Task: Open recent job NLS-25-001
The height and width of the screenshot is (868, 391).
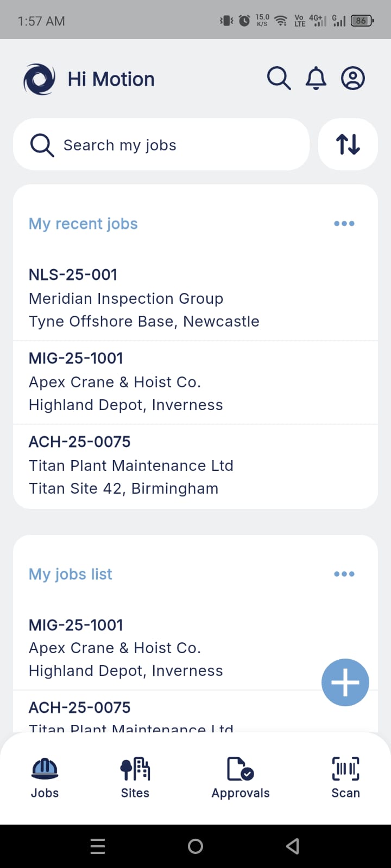Action: [x=144, y=298]
